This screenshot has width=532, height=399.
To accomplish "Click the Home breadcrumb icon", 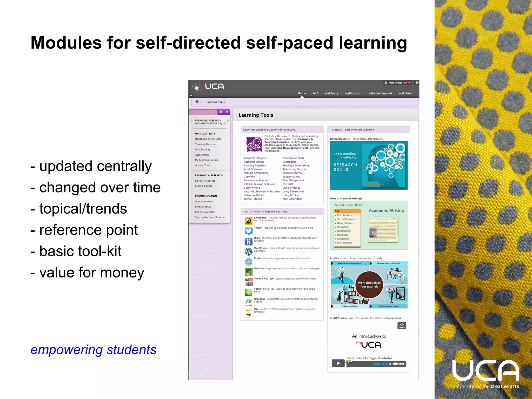I will [x=197, y=102].
